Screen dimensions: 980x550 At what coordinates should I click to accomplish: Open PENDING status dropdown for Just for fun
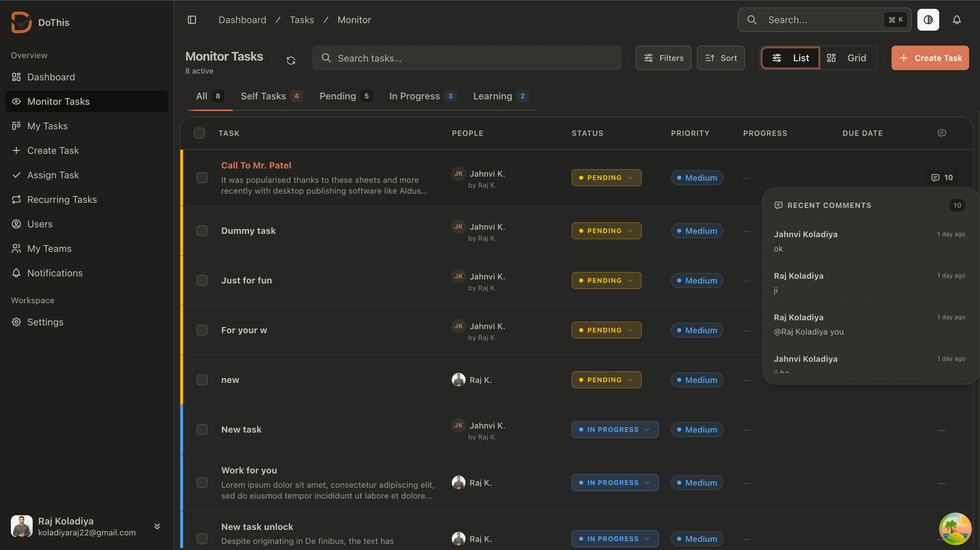pos(606,280)
